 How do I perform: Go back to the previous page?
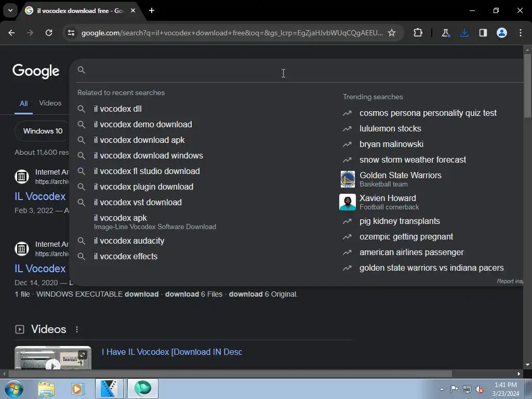click(x=11, y=33)
